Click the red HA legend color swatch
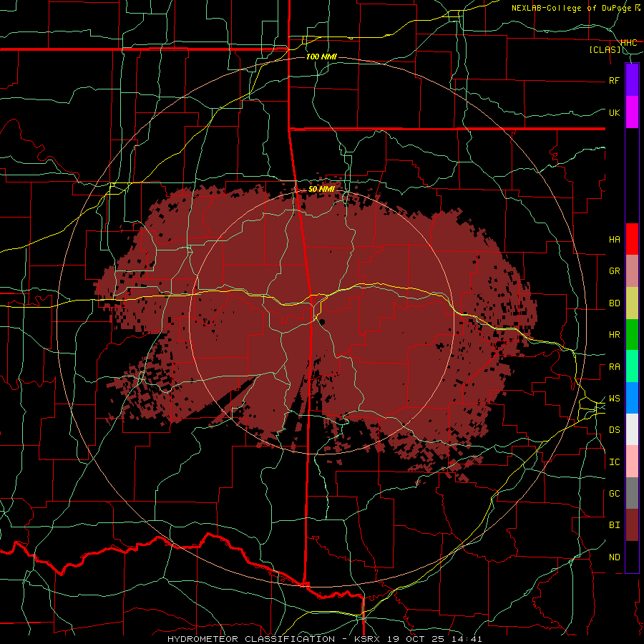644x644 pixels. 632,239
